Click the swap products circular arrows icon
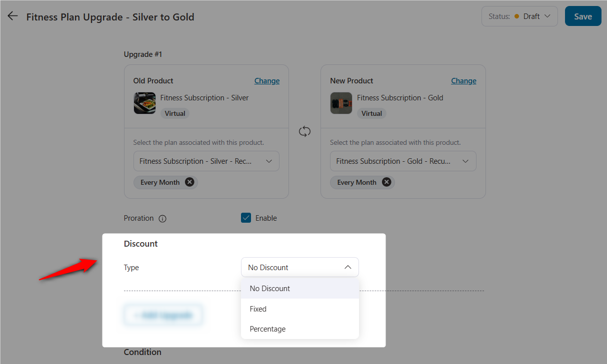The image size is (607, 364). (304, 131)
